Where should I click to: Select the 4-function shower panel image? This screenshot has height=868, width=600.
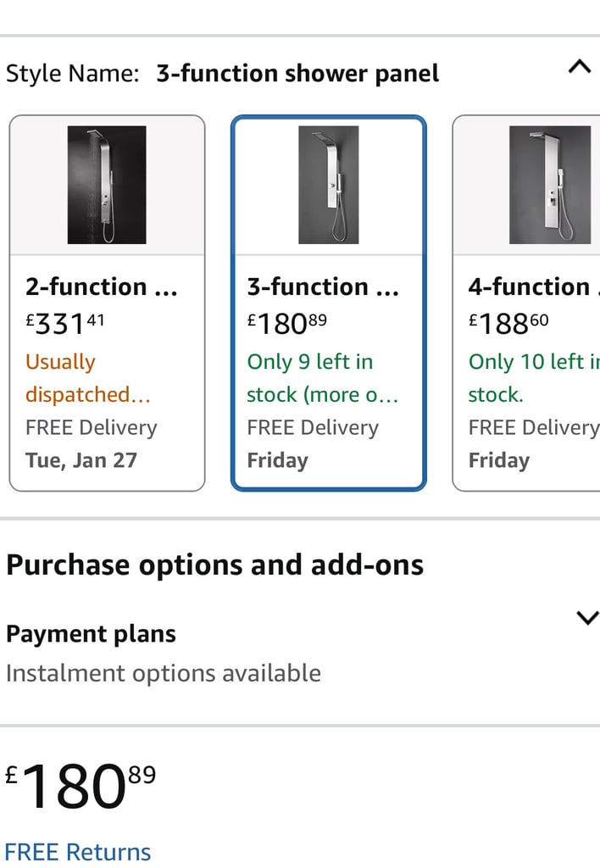[550, 185]
